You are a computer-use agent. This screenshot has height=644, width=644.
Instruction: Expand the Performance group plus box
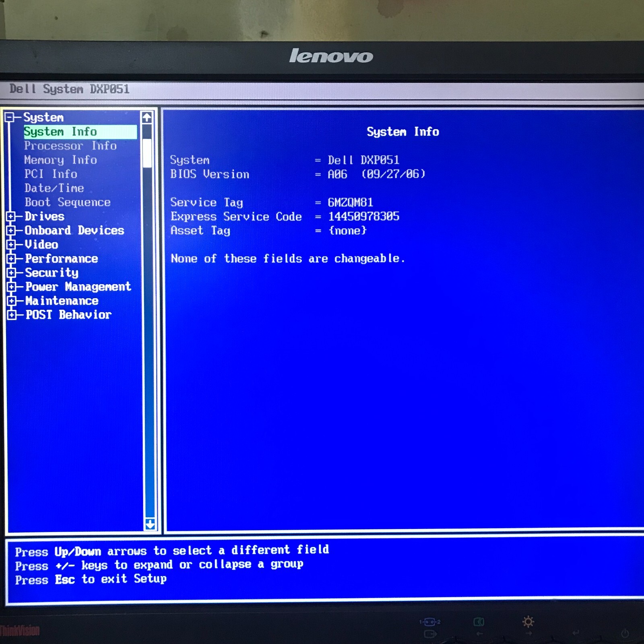click(x=11, y=259)
